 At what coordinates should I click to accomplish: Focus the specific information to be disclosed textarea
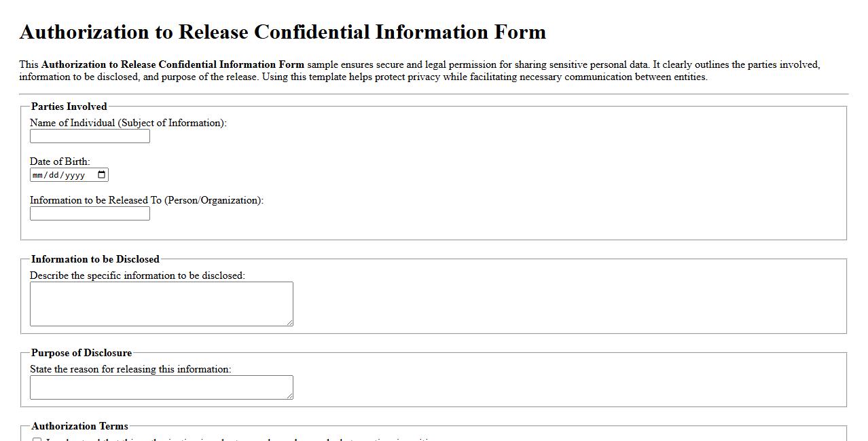(x=161, y=303)
